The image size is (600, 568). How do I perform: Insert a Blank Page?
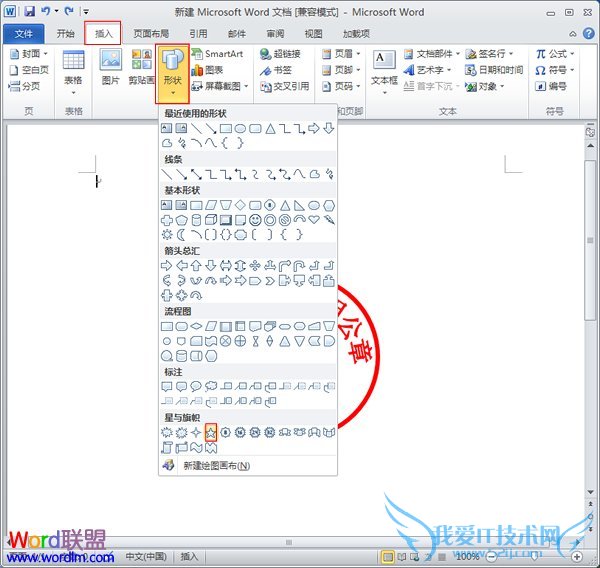coord(29,70)
